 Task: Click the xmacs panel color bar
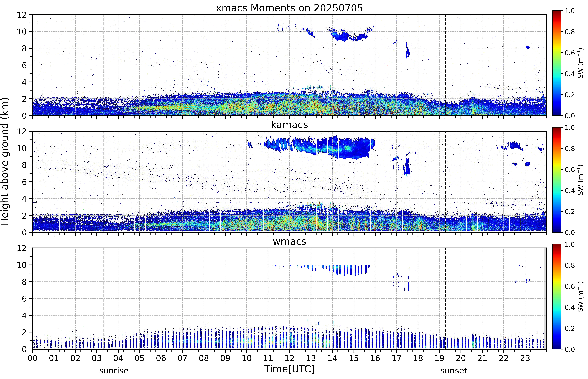pos(557,63)
